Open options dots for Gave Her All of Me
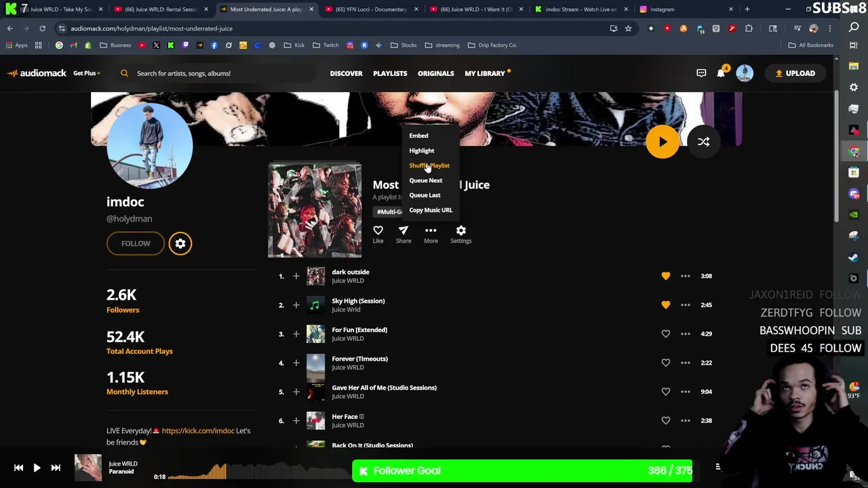 686,392
